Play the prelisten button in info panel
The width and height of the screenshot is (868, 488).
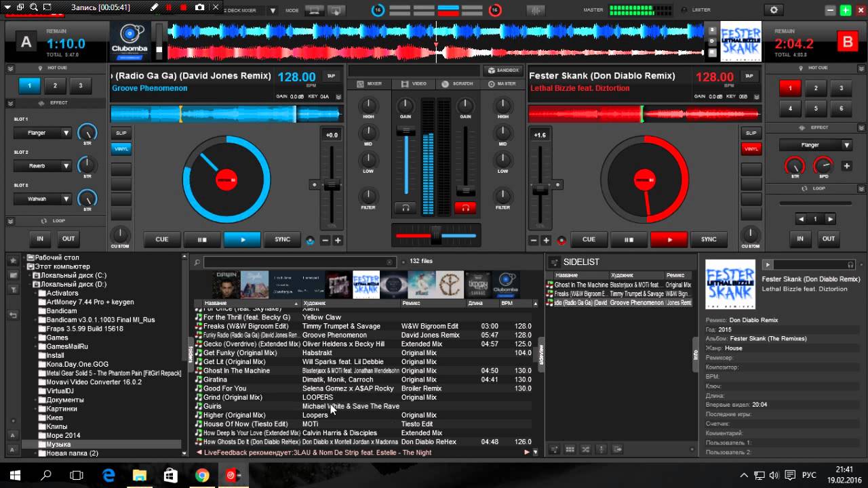tap(768, 264)
